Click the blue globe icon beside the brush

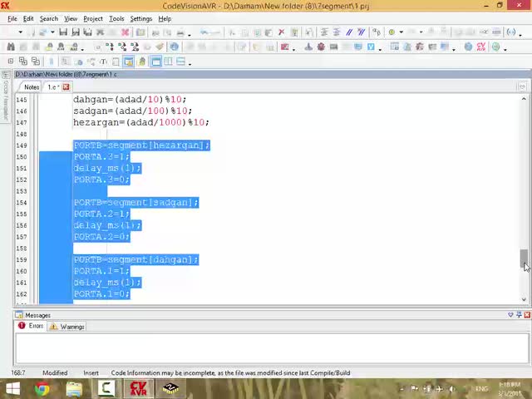coord(175,47)
